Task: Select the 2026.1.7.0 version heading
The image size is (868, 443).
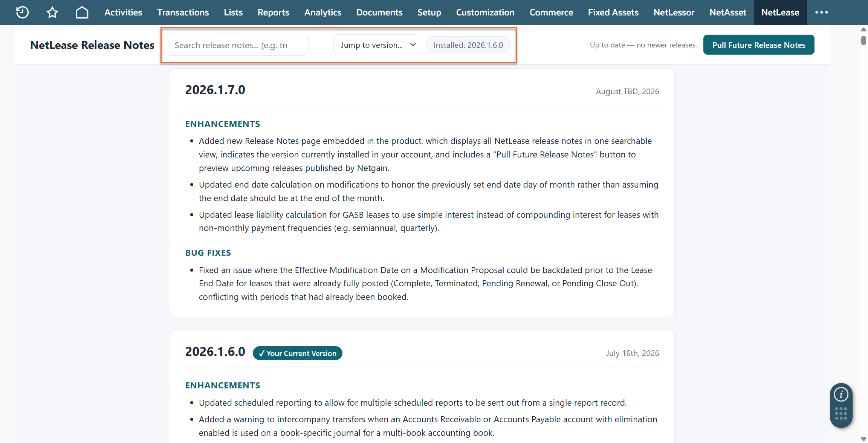Action: (x=215, y=90)
